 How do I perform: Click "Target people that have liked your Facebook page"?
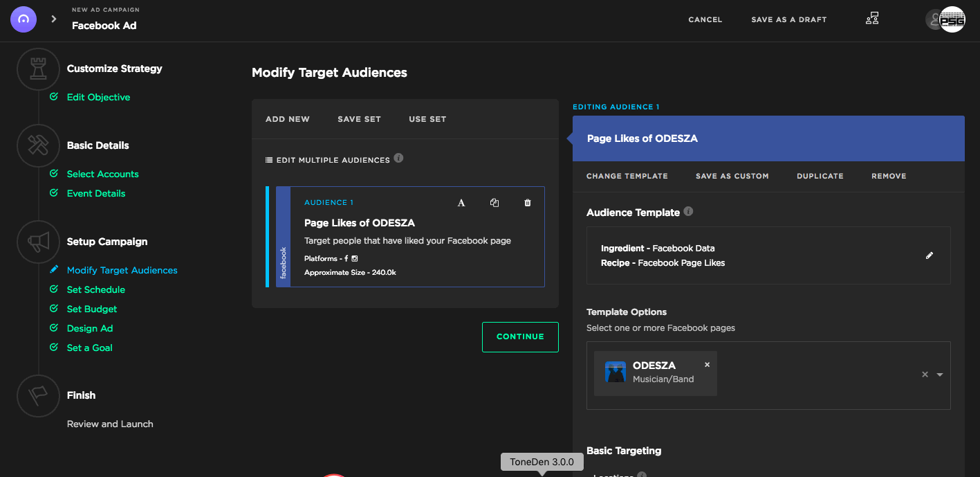tap(407, 241)
